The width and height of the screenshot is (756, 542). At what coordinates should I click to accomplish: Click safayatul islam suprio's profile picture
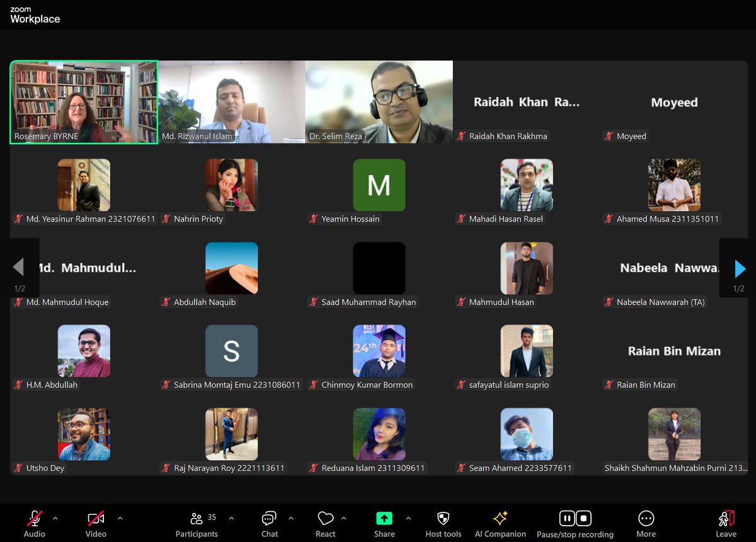(527, 351)
